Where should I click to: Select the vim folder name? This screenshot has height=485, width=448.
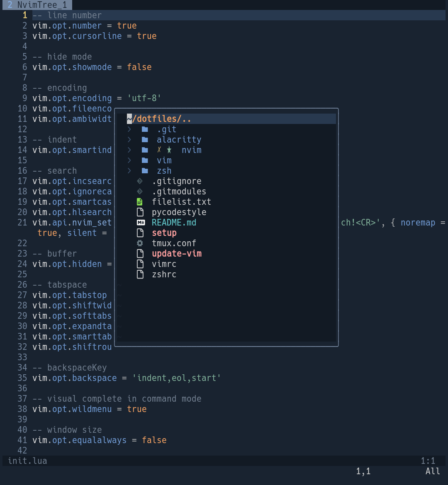pyautogui.click(x=164, y=160)
